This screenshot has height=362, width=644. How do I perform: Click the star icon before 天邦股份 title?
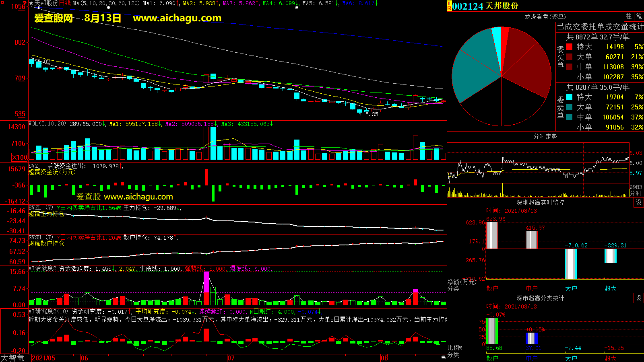point(31,3)
